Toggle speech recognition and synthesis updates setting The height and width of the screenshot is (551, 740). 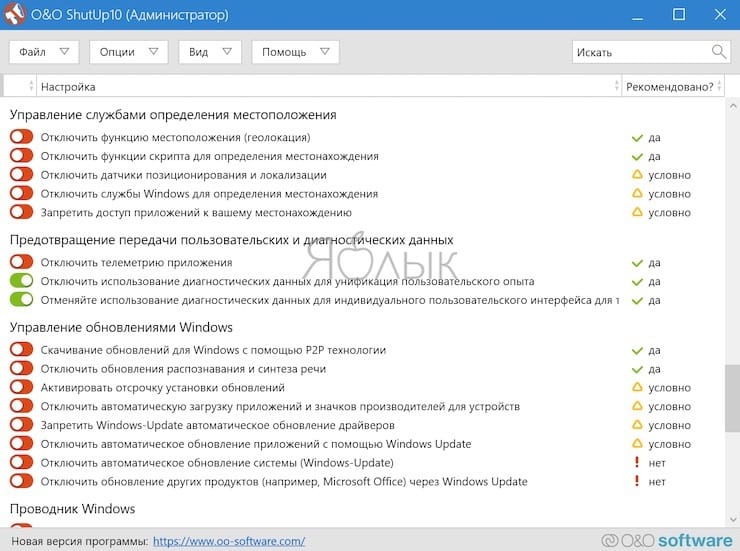[22, 368]
